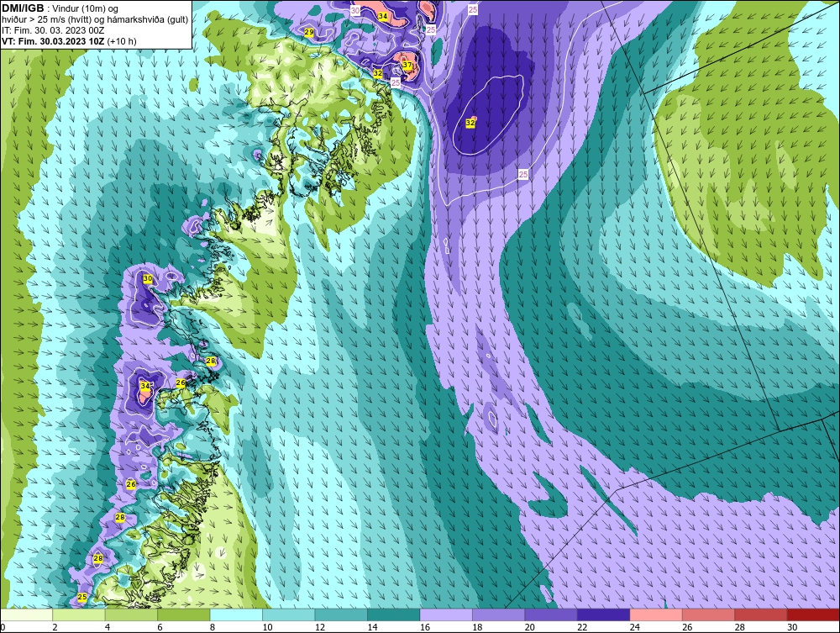This screenshot has height=633, width=840.
Task: Click the '34' label at the top edge
Action: click(x=382, y=16)
